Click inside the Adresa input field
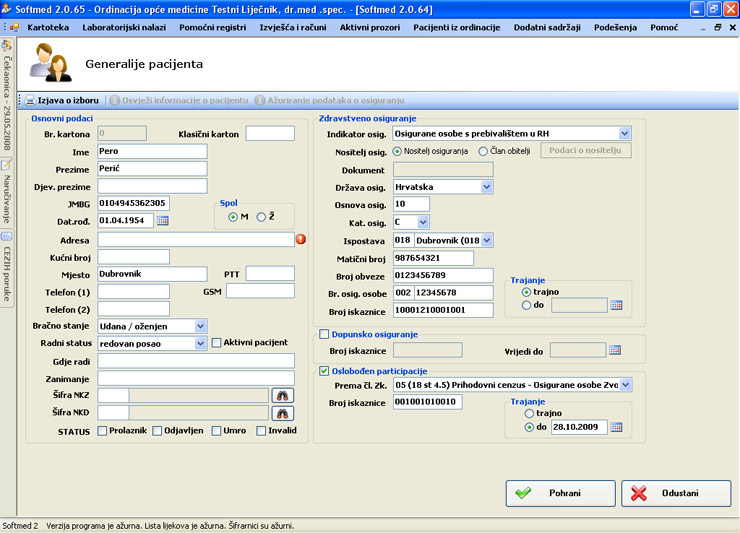 tap(195, 240)
